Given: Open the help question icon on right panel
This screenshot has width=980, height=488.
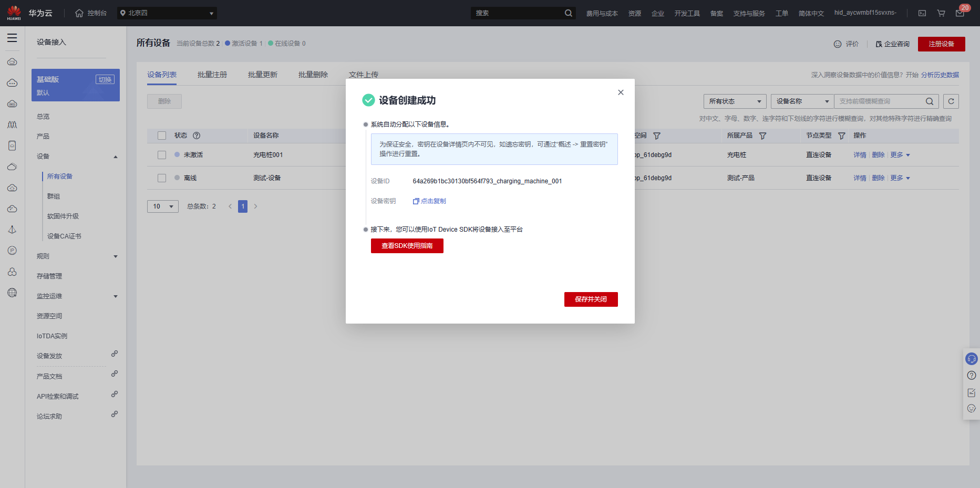Looking at the screenshot, I should click(x=972, y=375).
